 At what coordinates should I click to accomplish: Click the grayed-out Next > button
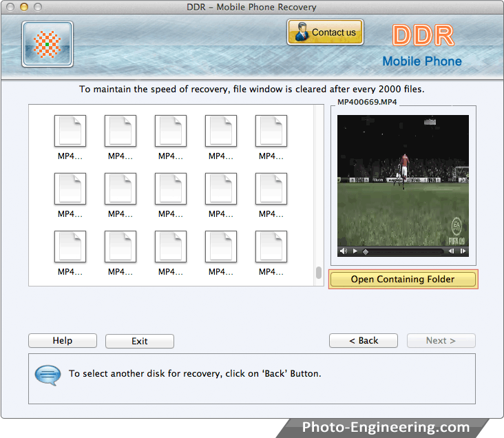coord(441,341)
